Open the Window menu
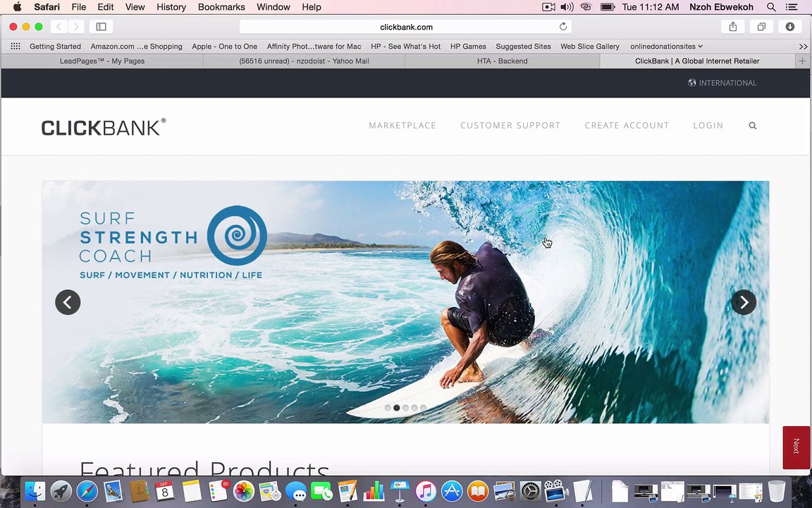812x508 pixels. coord(273,7)
